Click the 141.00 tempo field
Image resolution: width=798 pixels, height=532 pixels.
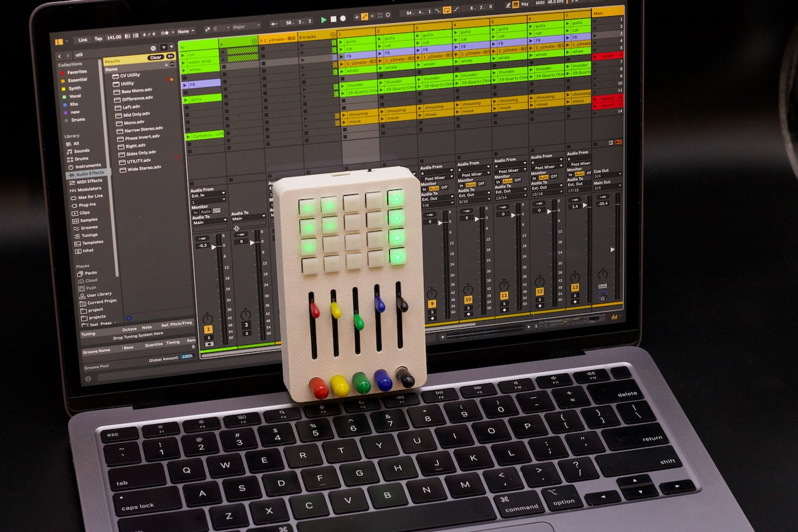[114, 37]
